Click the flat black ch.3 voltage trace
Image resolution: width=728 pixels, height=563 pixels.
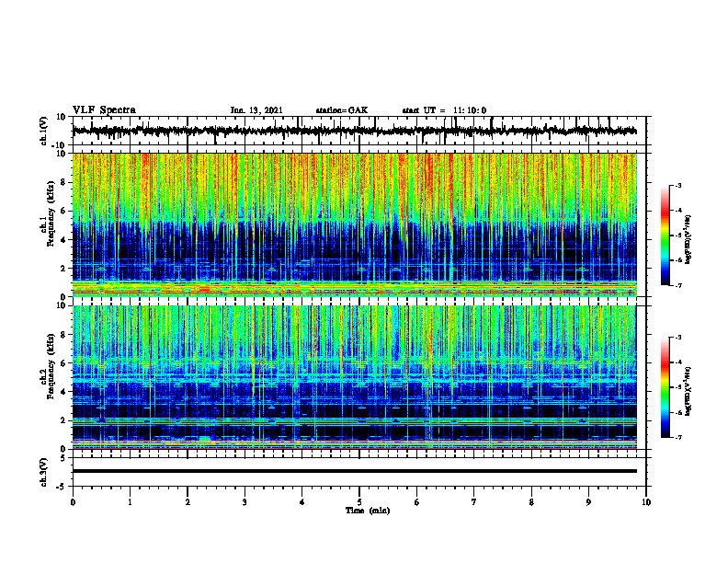(x=354, y=471)
